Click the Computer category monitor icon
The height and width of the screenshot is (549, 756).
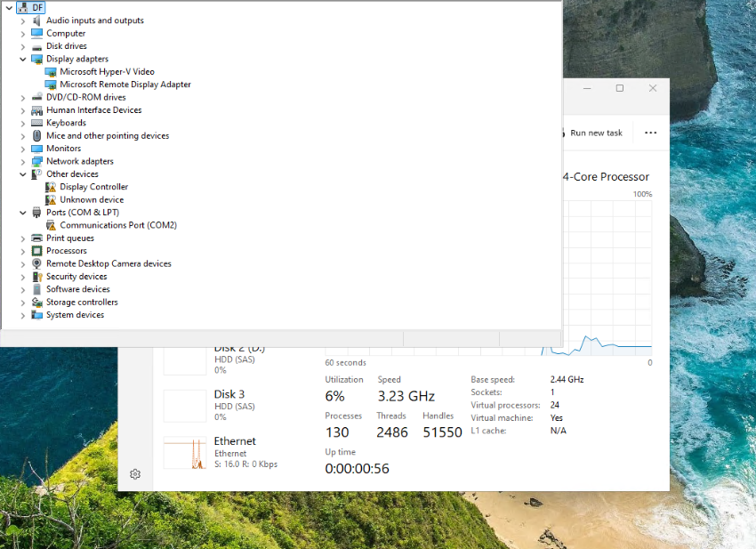36,33
